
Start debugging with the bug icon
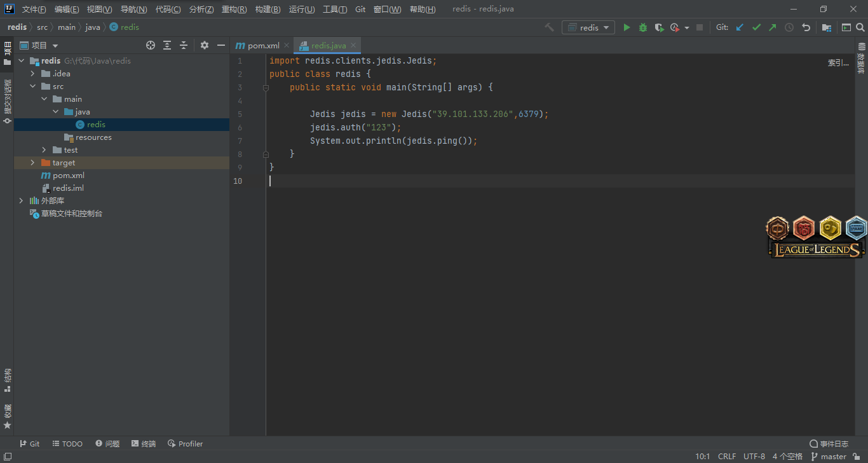coord(642,27)
